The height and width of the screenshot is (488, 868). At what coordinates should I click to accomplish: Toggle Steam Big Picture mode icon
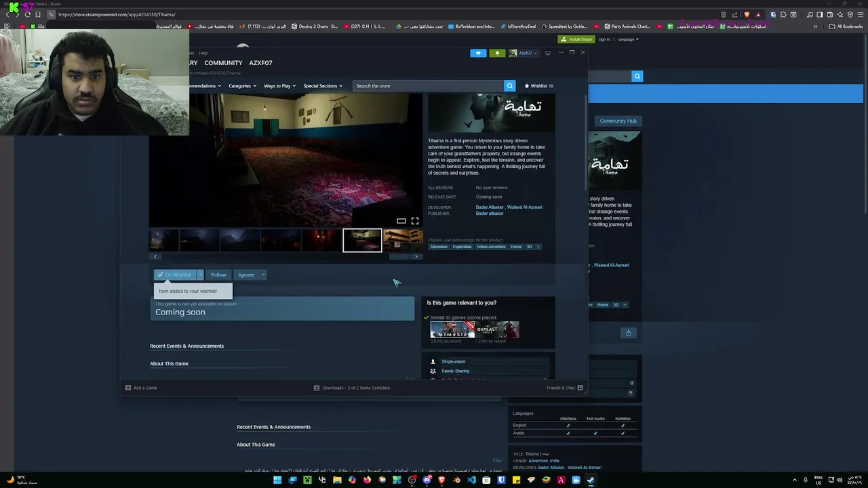click(x=548, y=53)
